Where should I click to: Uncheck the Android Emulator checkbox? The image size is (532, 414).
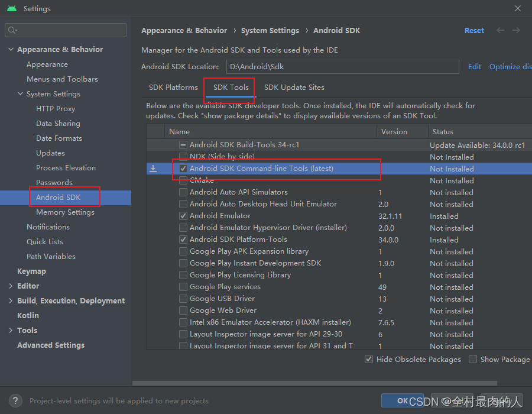[x=183, y=216]
